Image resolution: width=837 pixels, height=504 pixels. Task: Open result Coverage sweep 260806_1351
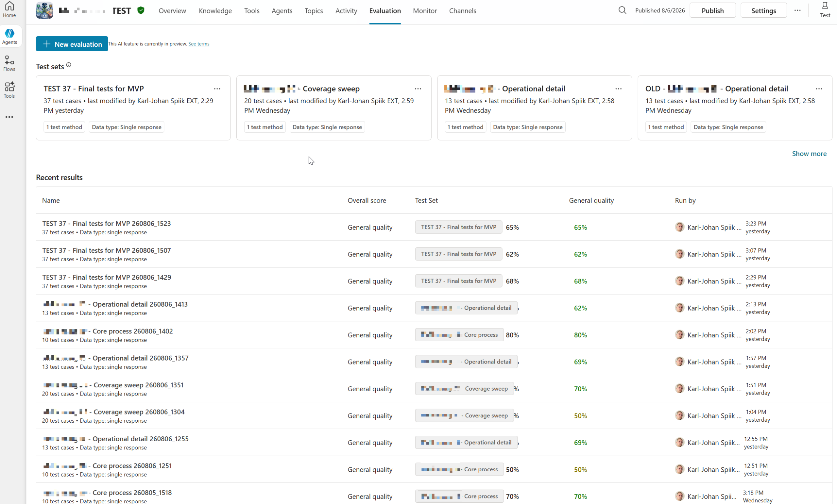coord(113,385)
